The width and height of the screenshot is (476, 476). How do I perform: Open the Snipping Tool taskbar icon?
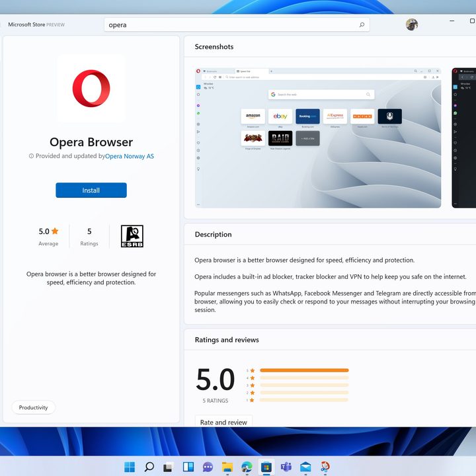(325, 467)
